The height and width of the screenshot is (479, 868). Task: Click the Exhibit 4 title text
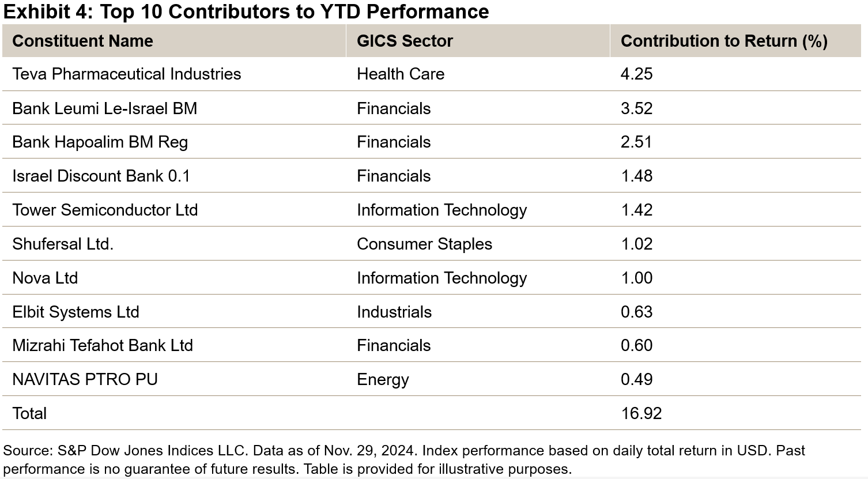point(246,12)
